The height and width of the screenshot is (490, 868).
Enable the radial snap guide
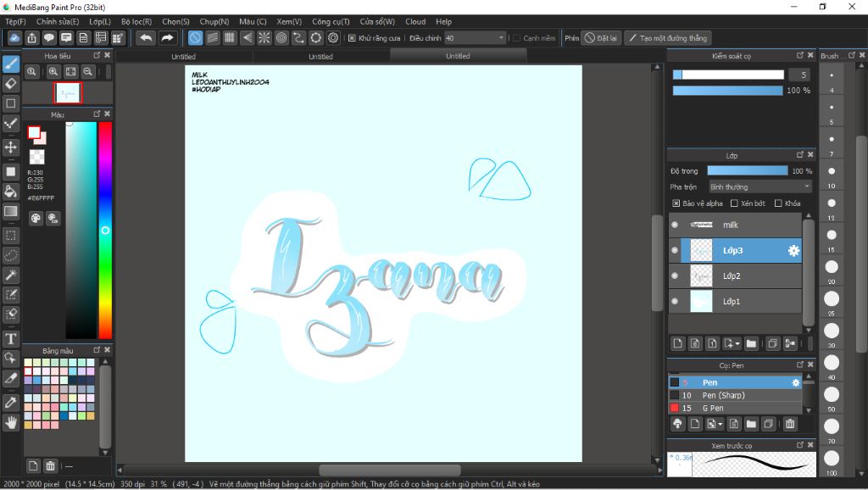click(264, 38)
